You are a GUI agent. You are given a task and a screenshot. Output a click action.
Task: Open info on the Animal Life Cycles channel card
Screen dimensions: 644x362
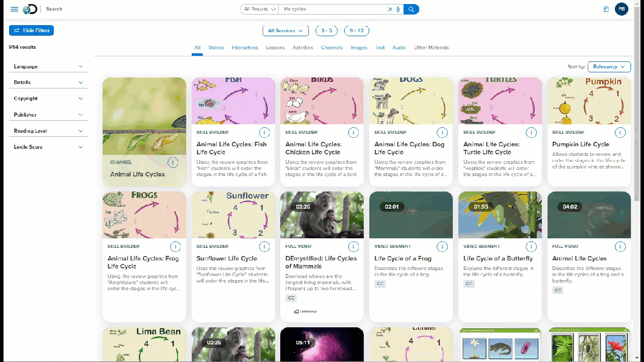pos(173,162)
